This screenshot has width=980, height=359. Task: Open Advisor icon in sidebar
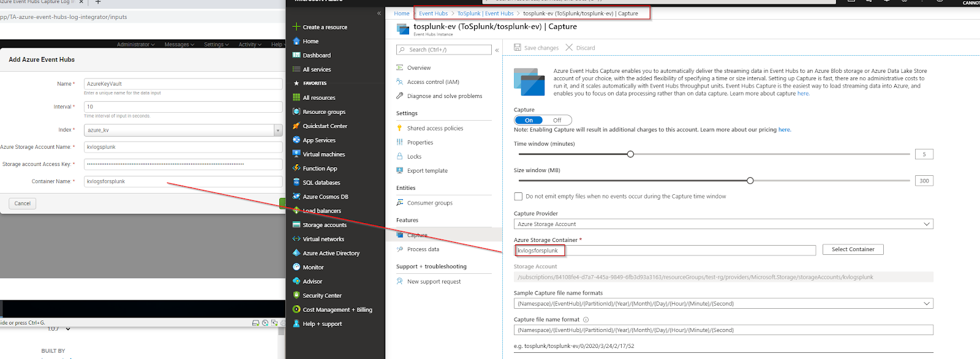(x=296, y=281)
